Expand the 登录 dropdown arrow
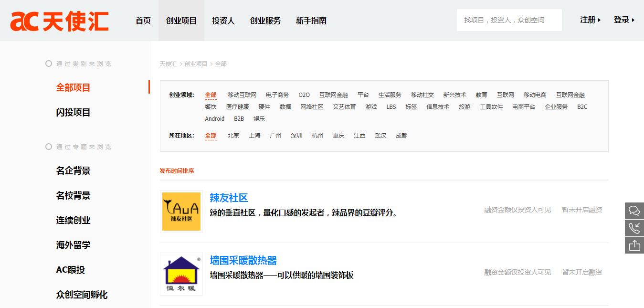 [x=633, y=21]
